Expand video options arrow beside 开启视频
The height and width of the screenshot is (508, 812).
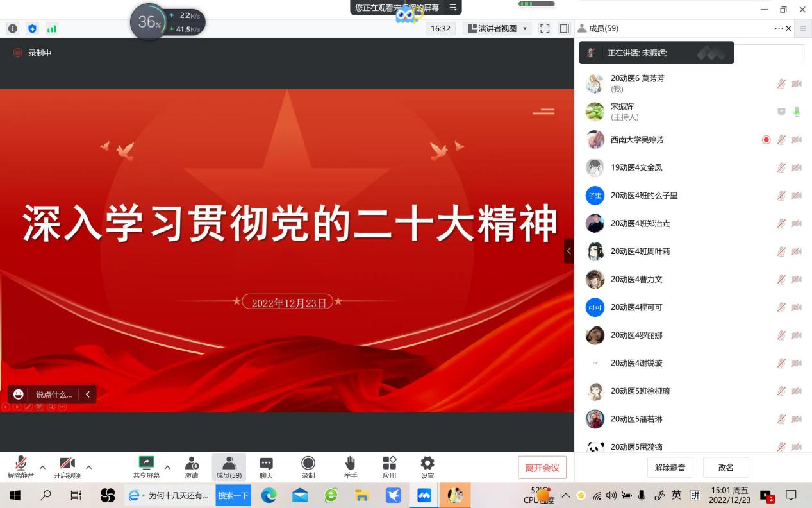[x=88, y=467]
